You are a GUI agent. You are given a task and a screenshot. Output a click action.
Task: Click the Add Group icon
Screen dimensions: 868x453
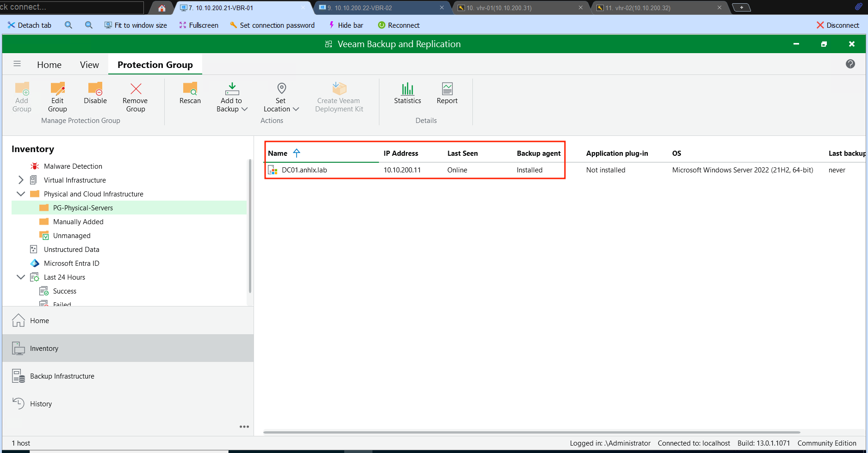coord(22,88)
